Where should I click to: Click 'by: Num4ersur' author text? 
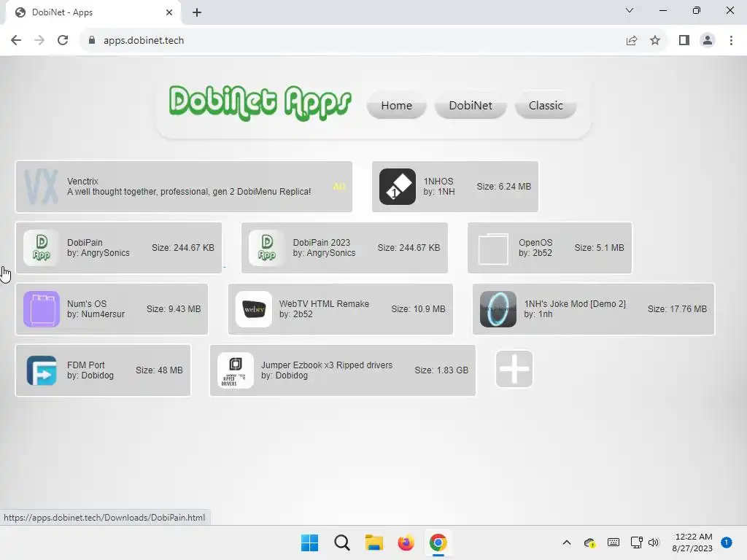[96, 314]
